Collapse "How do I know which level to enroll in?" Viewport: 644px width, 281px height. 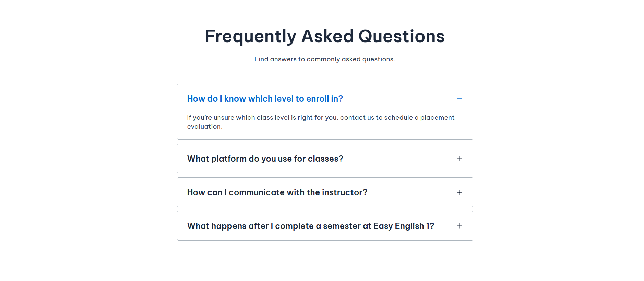[265, 99]
